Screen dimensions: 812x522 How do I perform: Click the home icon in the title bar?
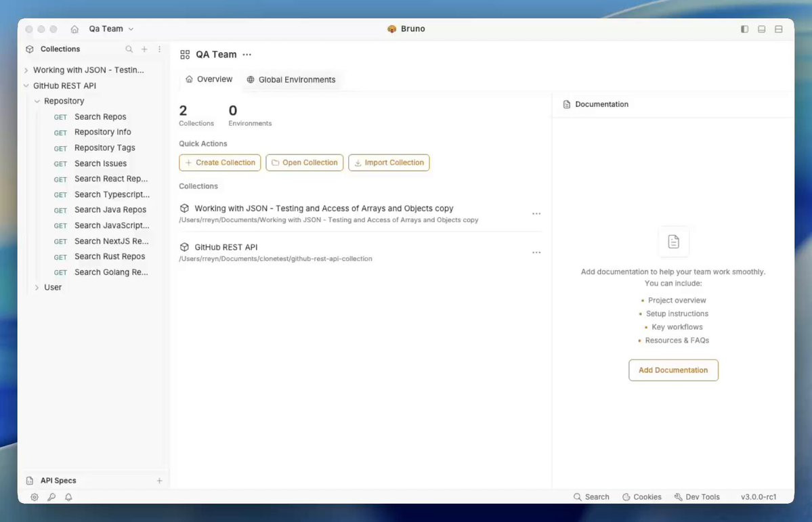[x=74, y=29]
